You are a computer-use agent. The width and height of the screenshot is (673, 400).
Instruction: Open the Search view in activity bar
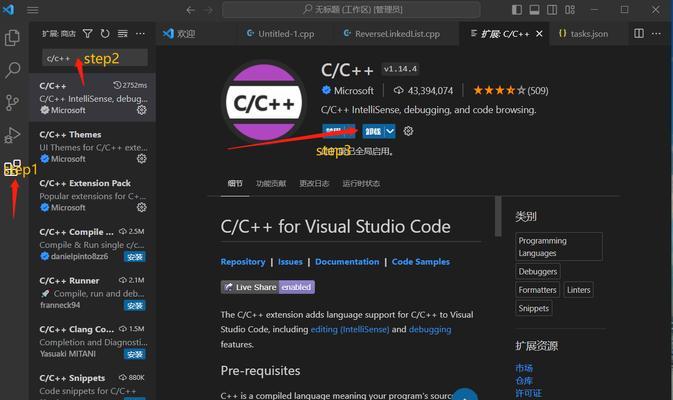pos(12,70)
